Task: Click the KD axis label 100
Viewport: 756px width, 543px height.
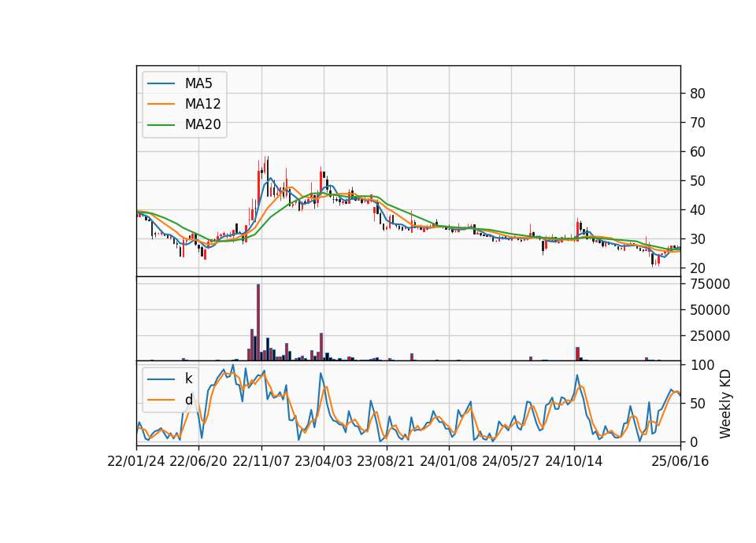Action: tap(702, 365)
